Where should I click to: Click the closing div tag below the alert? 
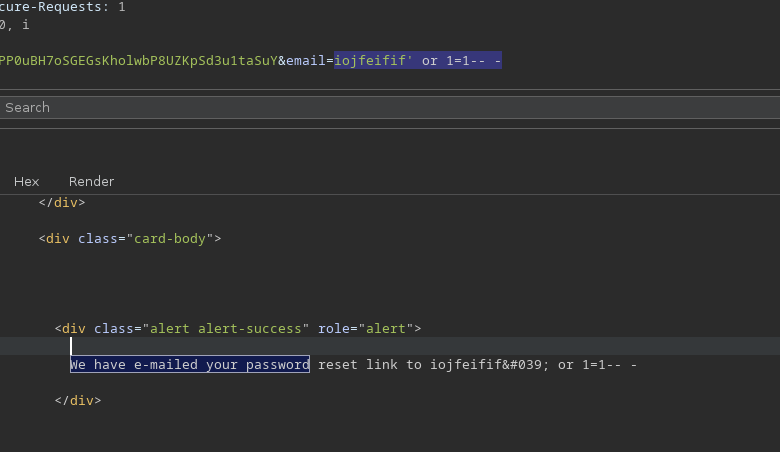point(78,401)
